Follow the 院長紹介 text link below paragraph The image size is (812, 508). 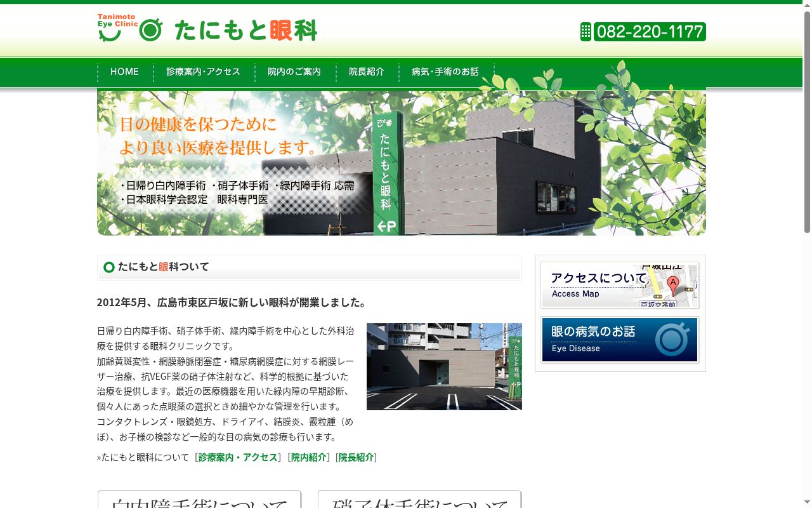coord(356,457)
